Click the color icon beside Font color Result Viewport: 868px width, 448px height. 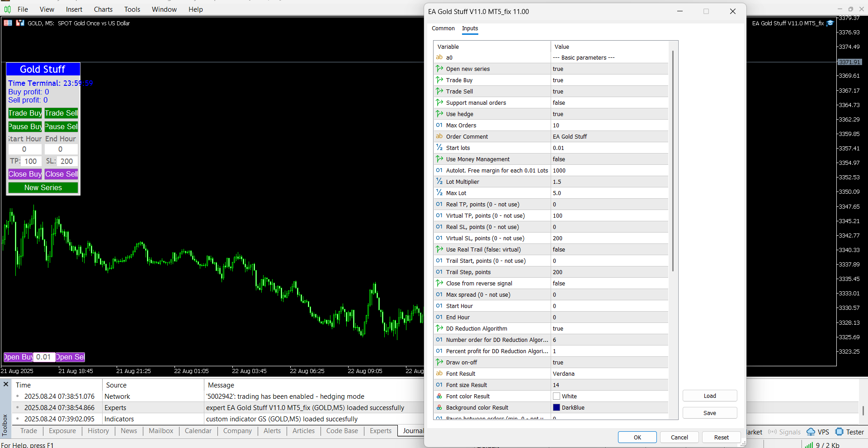tap(439, 396)
